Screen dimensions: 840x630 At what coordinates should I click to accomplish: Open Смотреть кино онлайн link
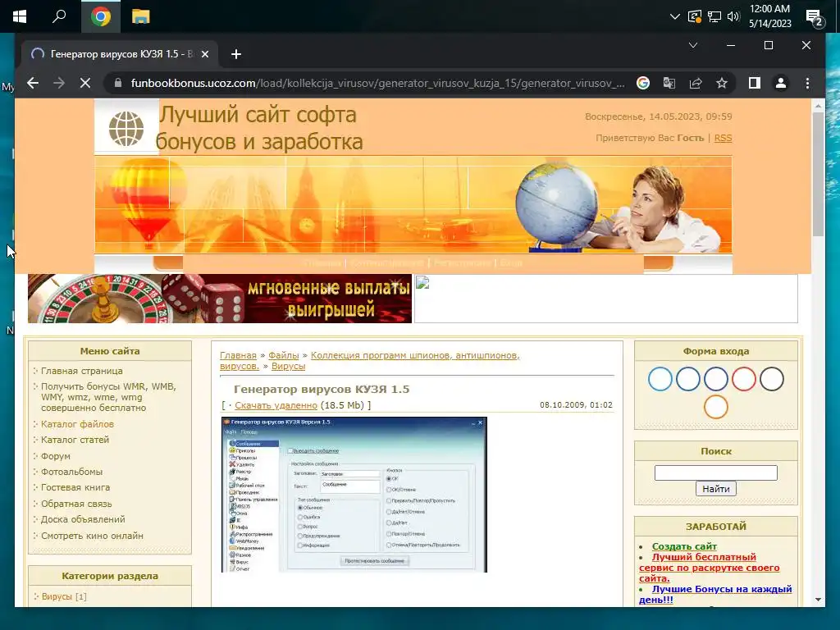tap(92, 536)
